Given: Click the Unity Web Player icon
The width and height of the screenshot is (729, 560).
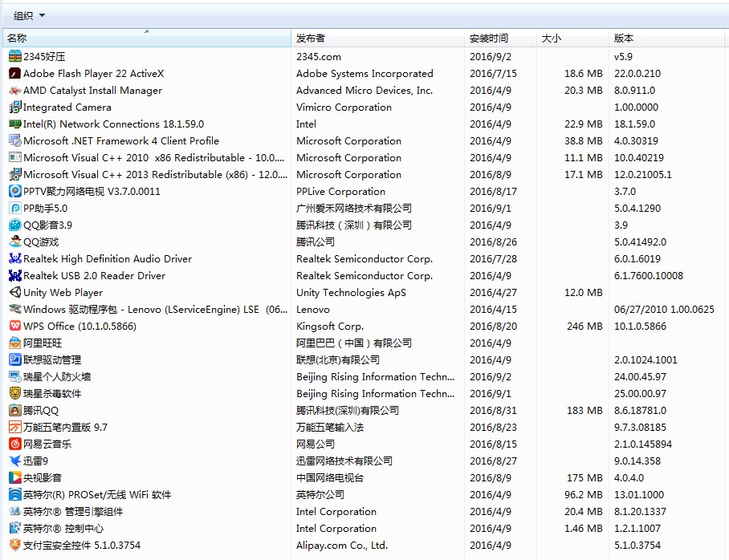Looking at the screenshot, I should [15, 292].
